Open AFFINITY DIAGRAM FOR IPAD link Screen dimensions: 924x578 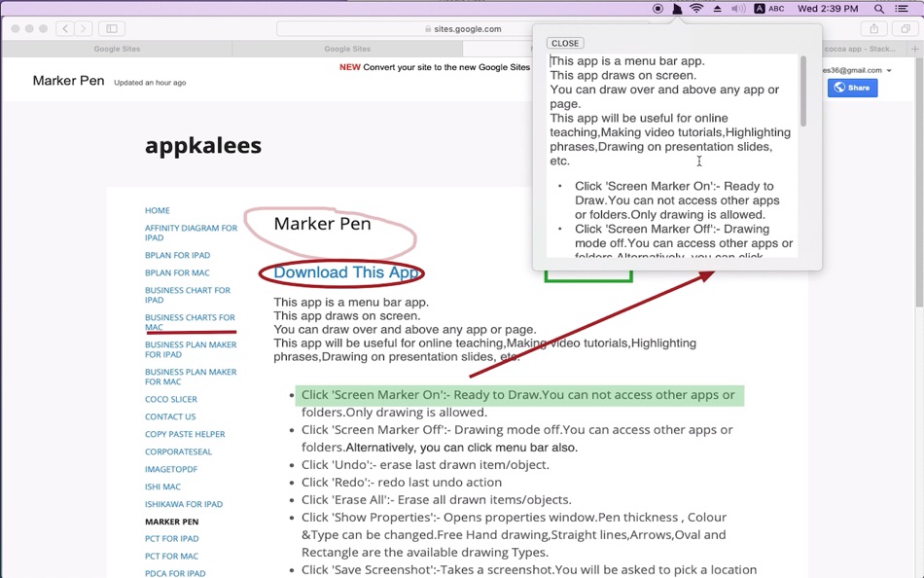click(x=191, y=233)
